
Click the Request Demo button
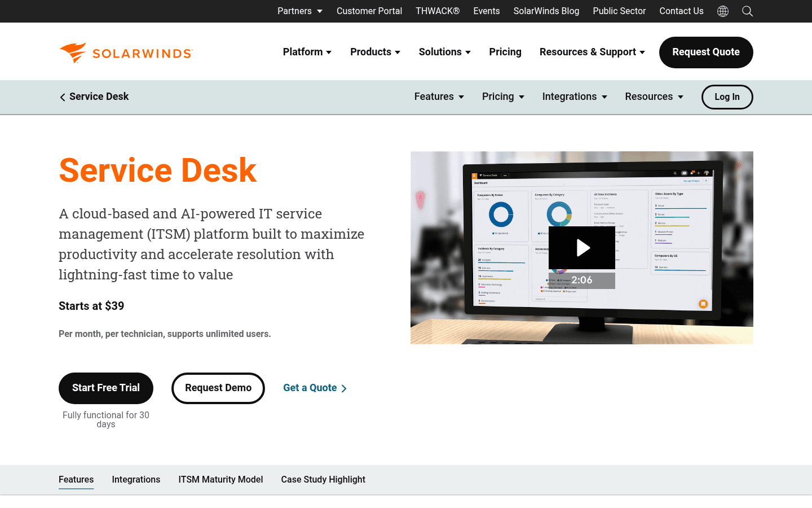[218, 388]
